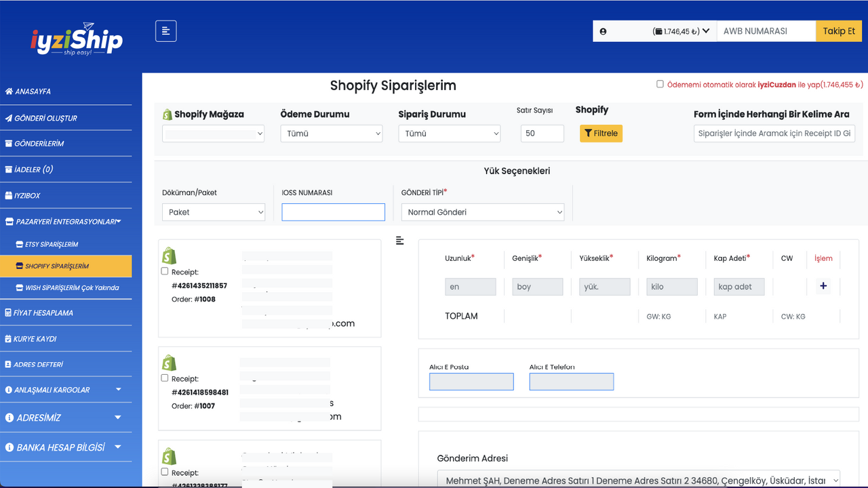The image size is (868, 488).
Task: Click the Alıcı E Telefon field
Action: tap(572, 382)
